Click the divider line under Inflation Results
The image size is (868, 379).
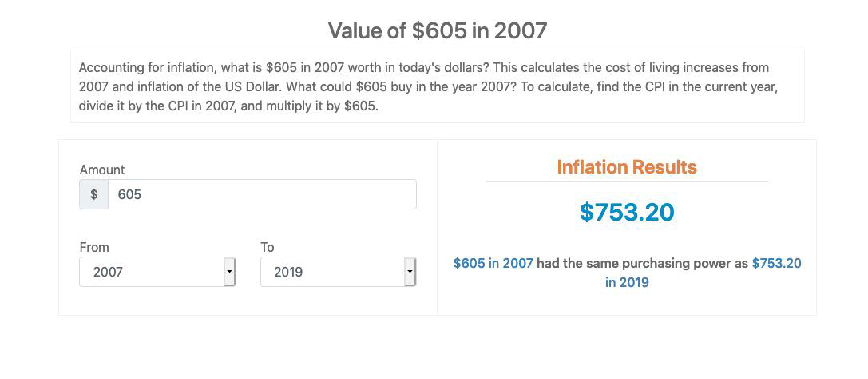tap(627, 182)
